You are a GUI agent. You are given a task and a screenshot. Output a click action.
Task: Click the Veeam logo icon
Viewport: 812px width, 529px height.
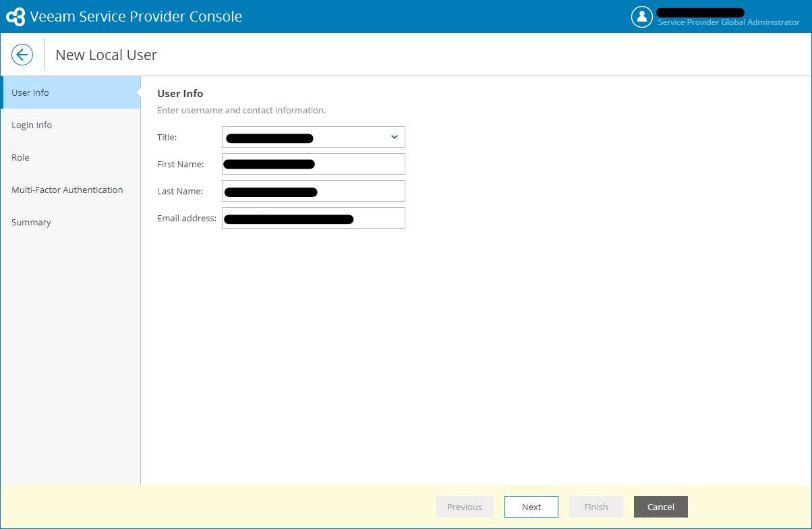[15, 17]
